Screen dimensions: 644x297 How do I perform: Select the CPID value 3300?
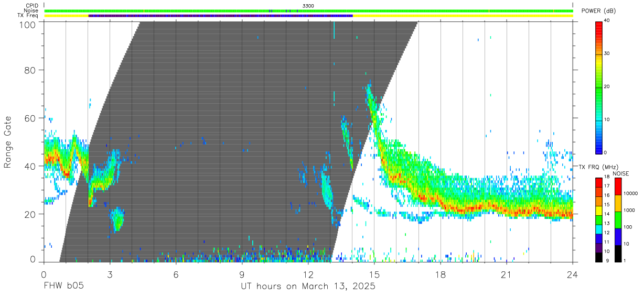click(308, 6)
